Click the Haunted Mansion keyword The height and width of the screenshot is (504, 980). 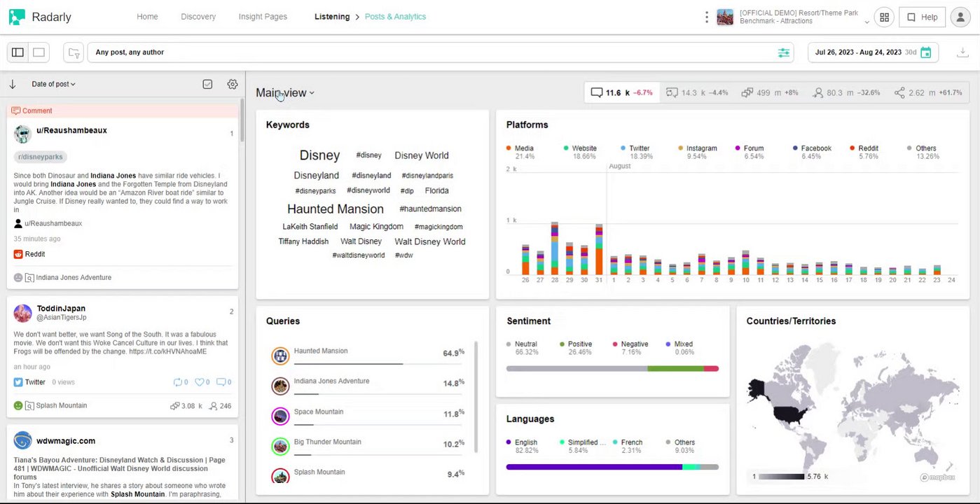336,209
